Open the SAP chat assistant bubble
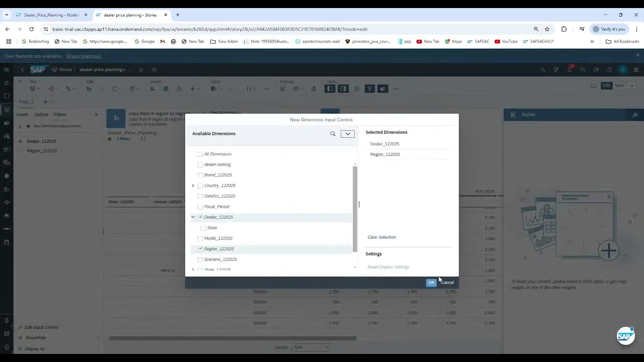644x362 pixels. coord(625,336)
